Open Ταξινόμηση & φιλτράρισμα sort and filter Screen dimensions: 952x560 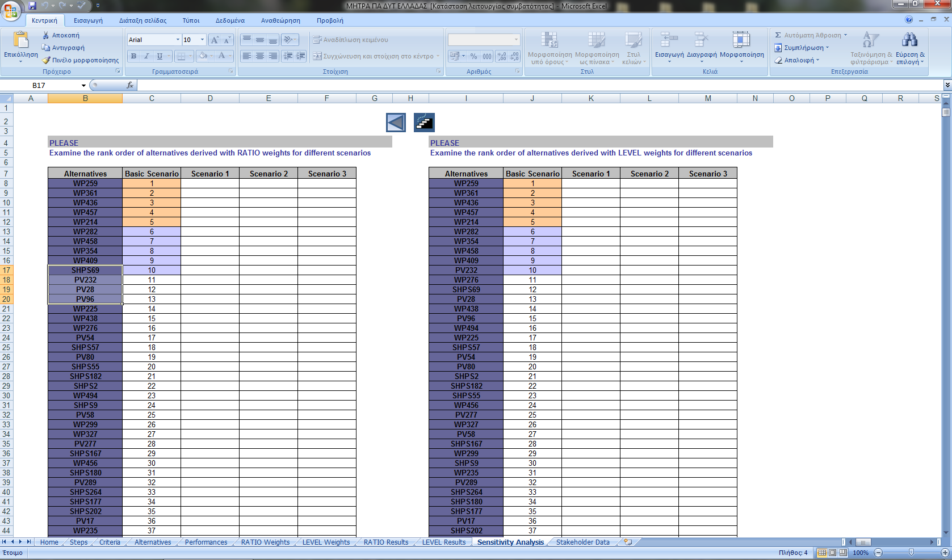[x=871, y=48]
